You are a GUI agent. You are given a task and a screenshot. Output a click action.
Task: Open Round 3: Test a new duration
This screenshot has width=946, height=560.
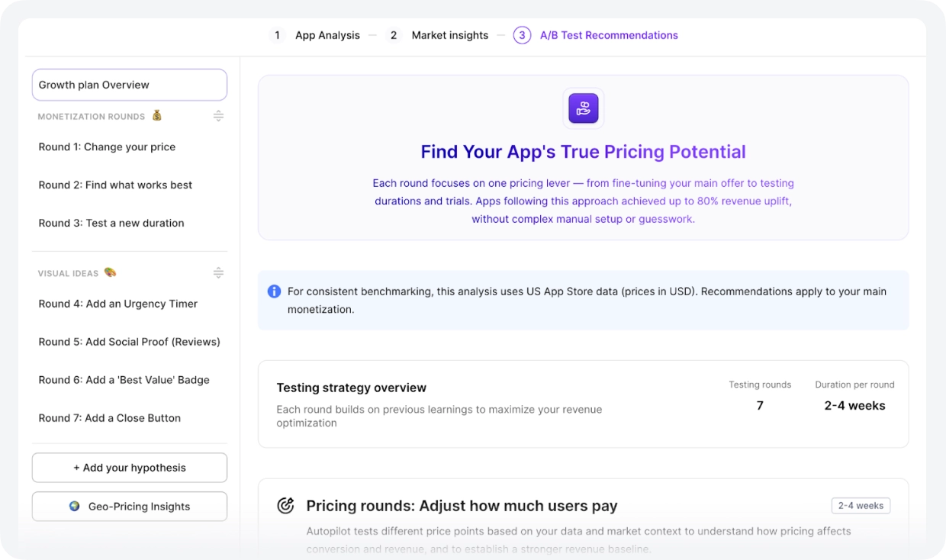[x=111, y=223]
